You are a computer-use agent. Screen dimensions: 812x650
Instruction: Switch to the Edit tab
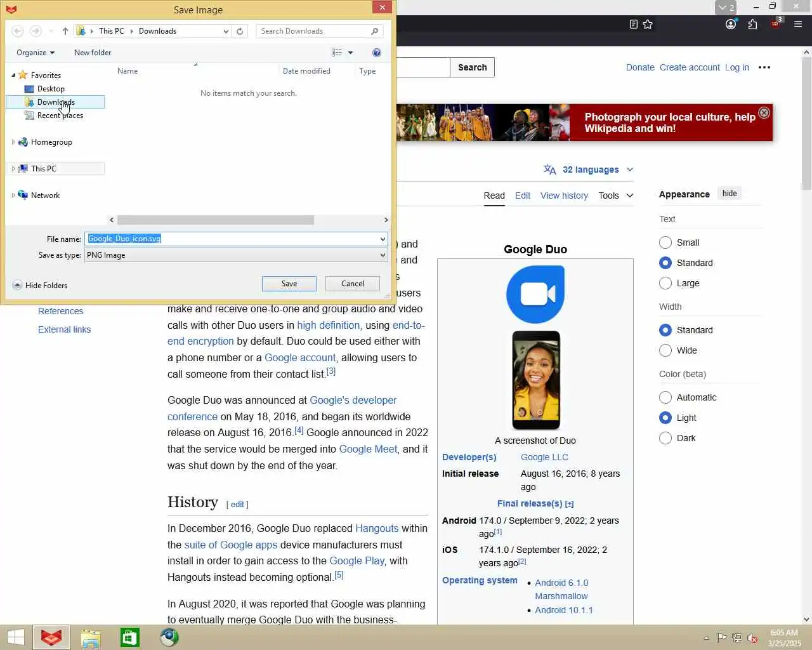point(523,196)
